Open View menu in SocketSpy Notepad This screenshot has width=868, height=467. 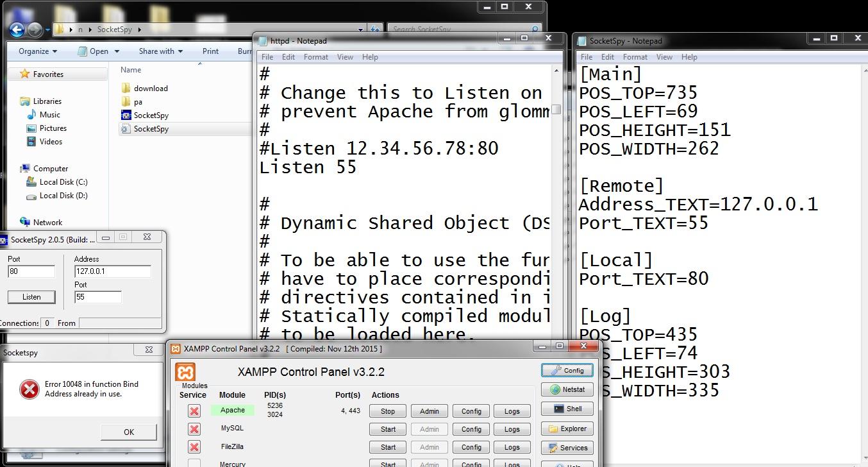click(x=664, y=57)
